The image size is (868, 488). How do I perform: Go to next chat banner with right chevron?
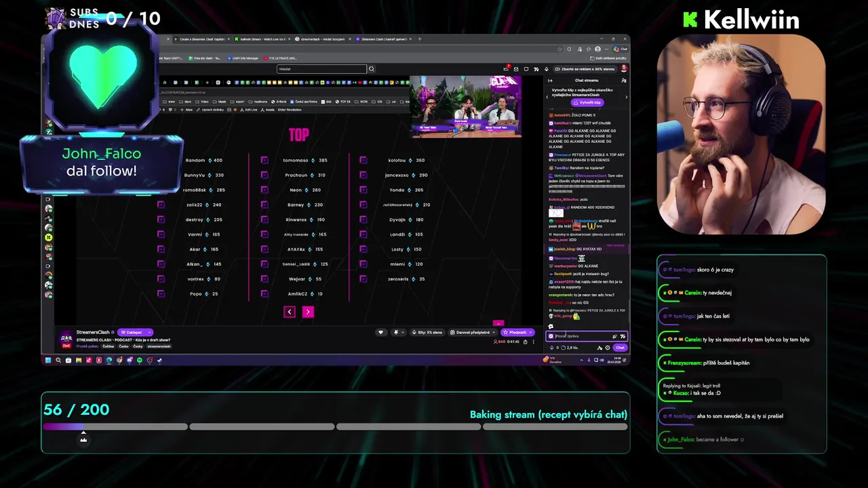626,97
